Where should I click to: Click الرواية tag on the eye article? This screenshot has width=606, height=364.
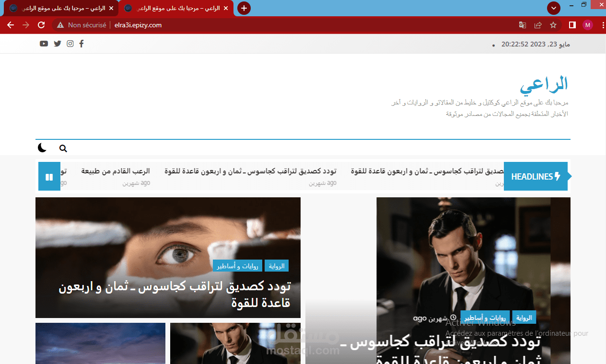point(277,266)
